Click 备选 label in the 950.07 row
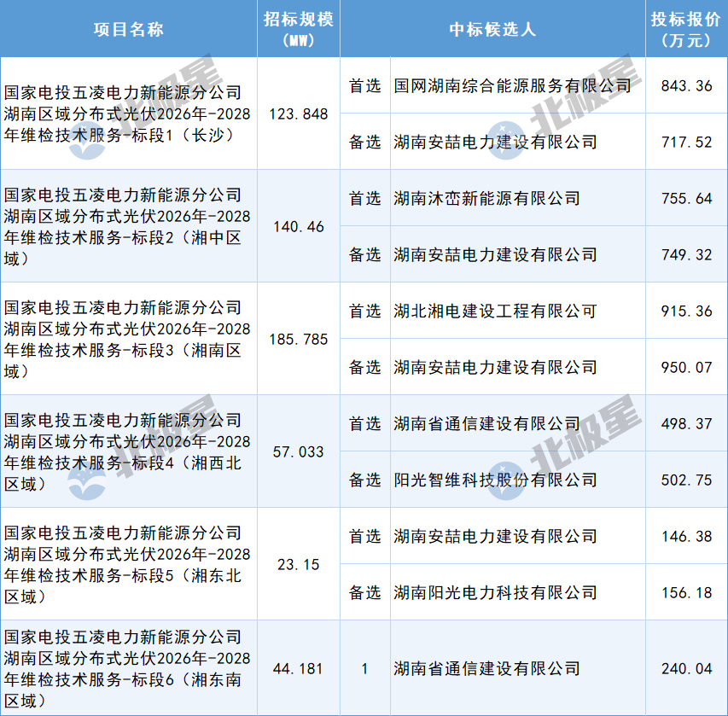 365,367
